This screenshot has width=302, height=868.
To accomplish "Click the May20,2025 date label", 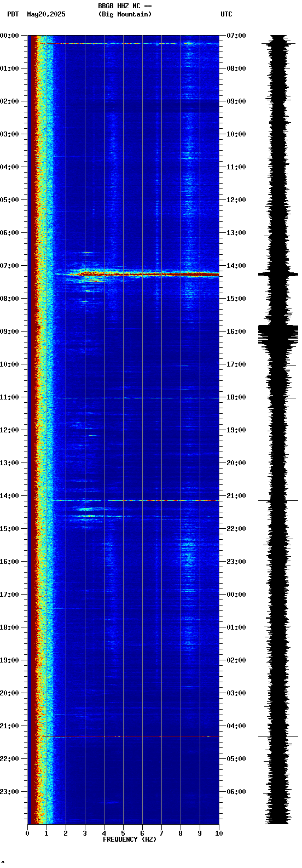I will 46,14.
